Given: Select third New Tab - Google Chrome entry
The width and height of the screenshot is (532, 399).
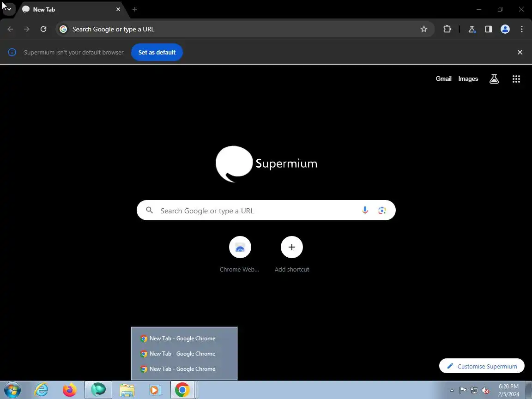Looking at the screenshot, I should pos(184,369).
